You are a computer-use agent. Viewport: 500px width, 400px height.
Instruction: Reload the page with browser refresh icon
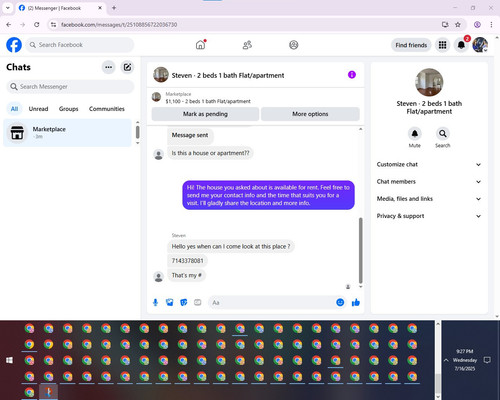pyautogui.click(x=37, y=25)
